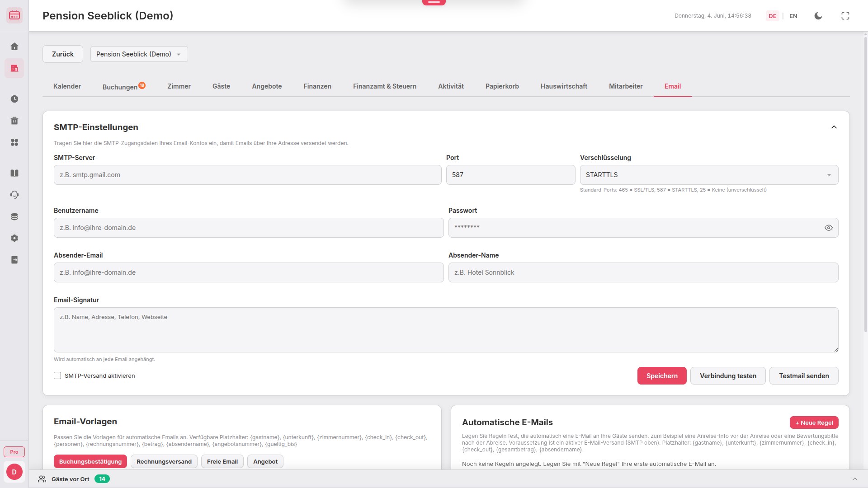Click the green 14 guest count badge
The width and height of the screenshot is (868, 488).
coord(102,479)
